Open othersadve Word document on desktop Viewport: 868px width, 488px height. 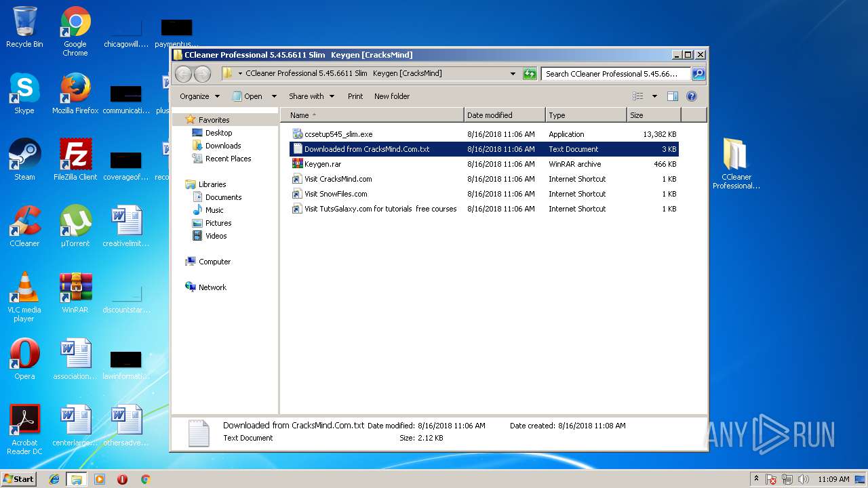coord(126,426)
